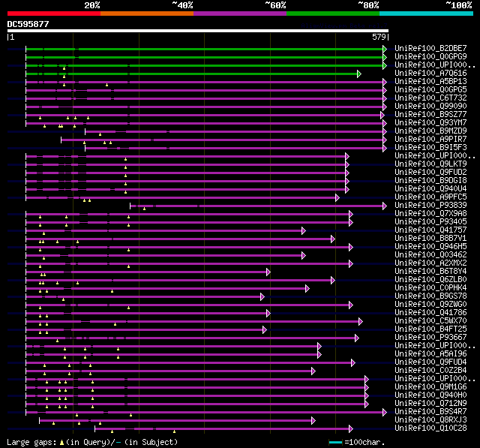Select the UniRef100_Q41786 label
Image resolution: width=480 pixels, height=448 pixels.
(430, 313)
